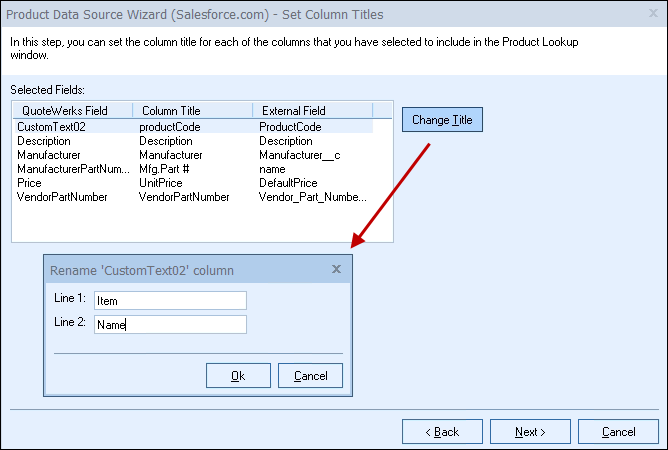The width and height of the screenshot is (668, 450).
Task: Click the External Field column header
Action: click(313, 111)
